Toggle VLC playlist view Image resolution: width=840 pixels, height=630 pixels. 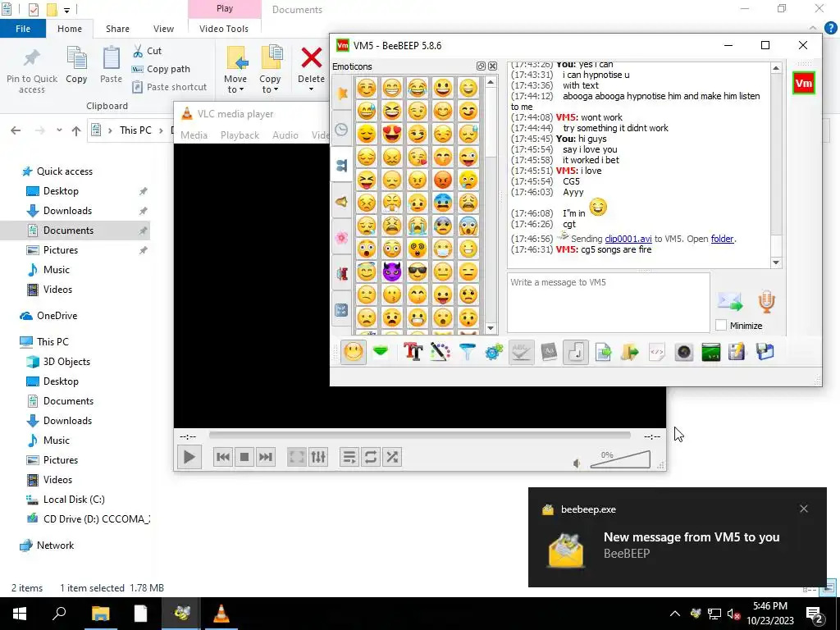click(x=349, y=457)
